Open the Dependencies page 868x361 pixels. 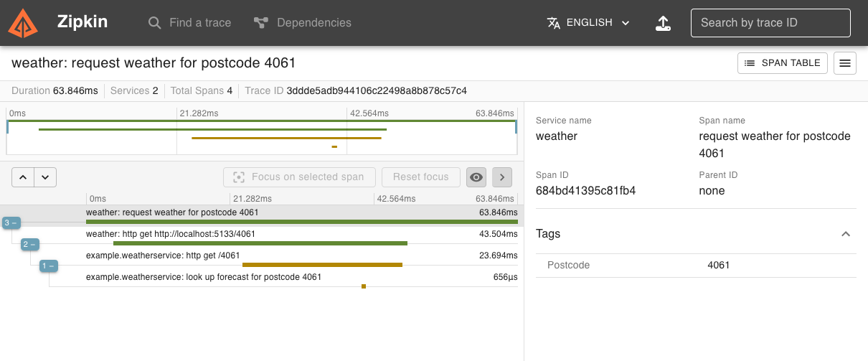pos(302,23)
